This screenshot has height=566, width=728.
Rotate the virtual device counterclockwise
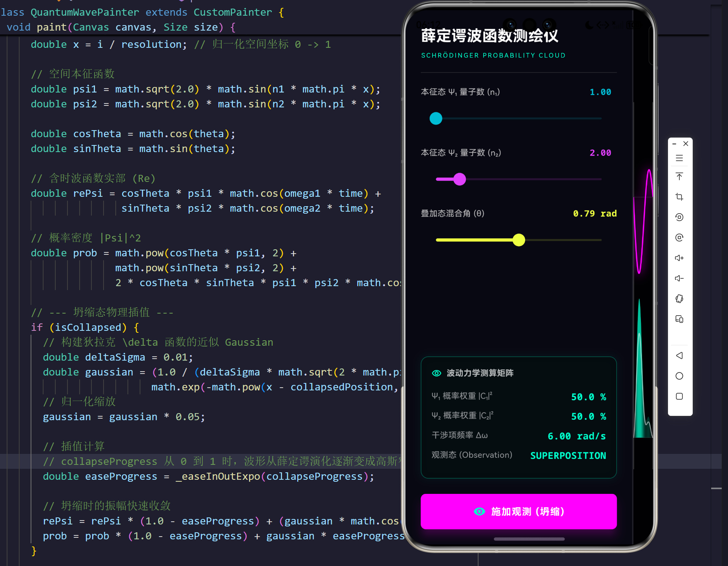[680, 217]
